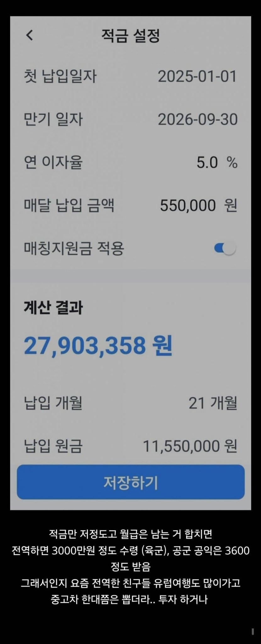
Task: Click the caption line mentioning 중고차
Action: click(129, 599)
